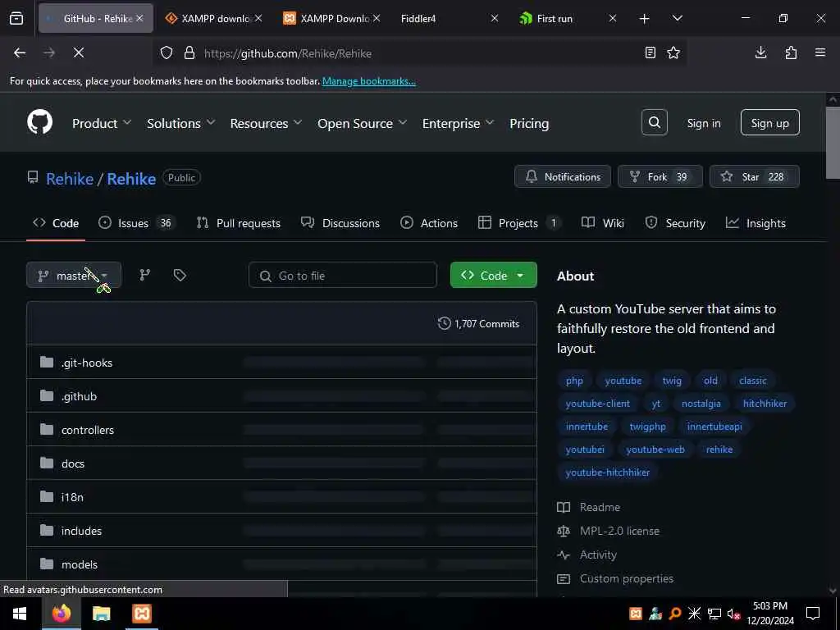This screenshot has width=840, height=630.
Task: Expand the Resources menu
Action: 266,123
